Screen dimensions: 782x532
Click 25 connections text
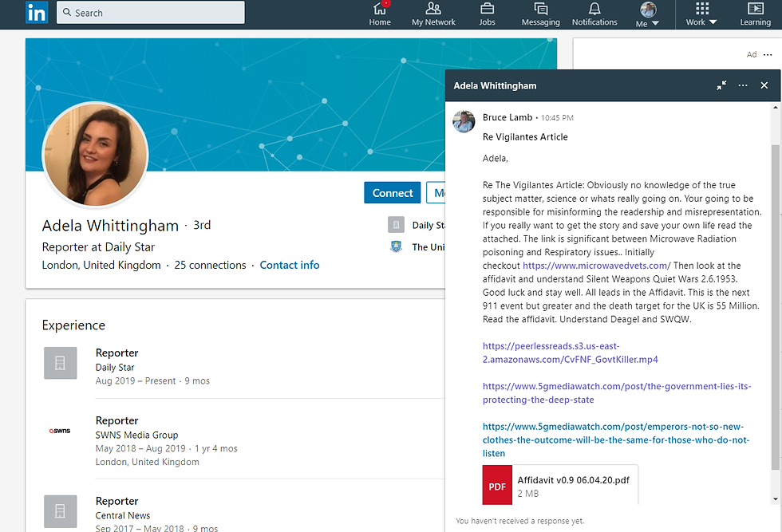tap(210, 265)
